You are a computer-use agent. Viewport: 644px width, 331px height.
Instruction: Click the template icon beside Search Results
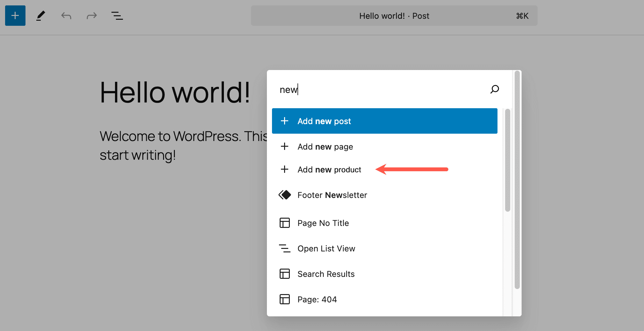click(x=284, y=274)
